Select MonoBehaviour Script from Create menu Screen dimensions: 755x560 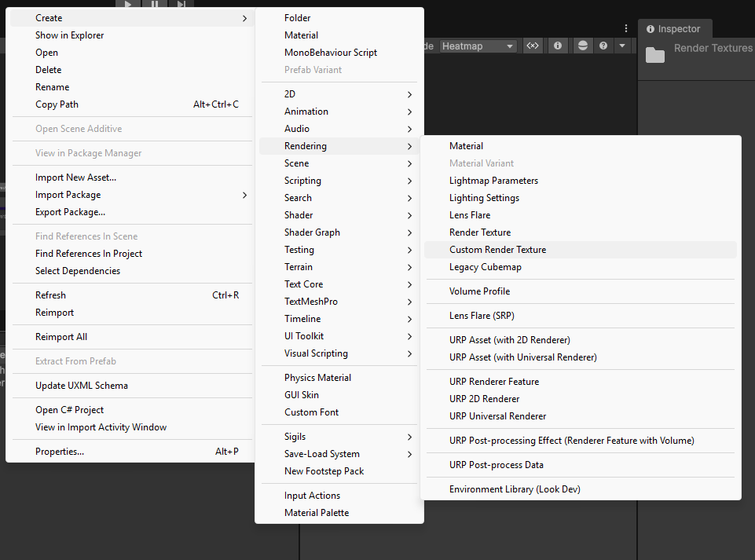pos(331,53)
